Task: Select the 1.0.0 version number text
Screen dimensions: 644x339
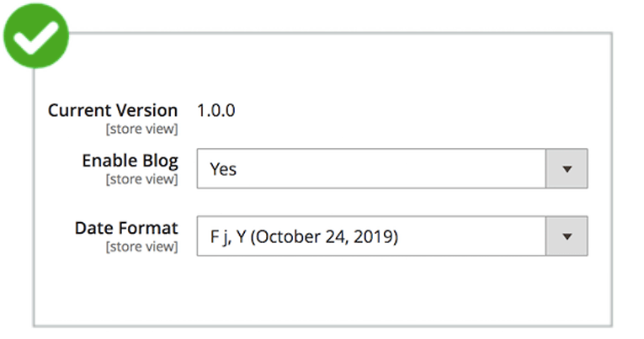Action: (216, 110)
